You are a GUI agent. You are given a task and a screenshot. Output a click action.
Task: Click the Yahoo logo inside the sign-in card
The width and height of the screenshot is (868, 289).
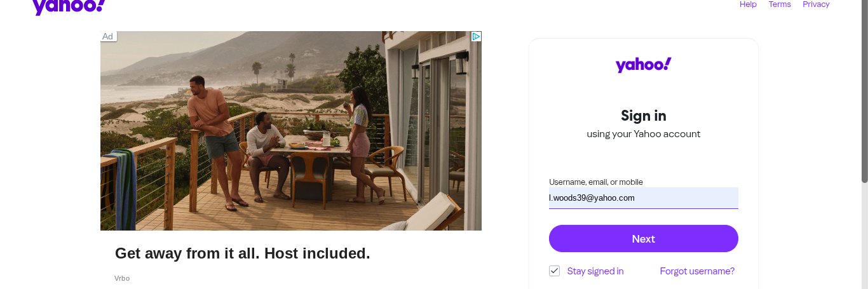643,65
